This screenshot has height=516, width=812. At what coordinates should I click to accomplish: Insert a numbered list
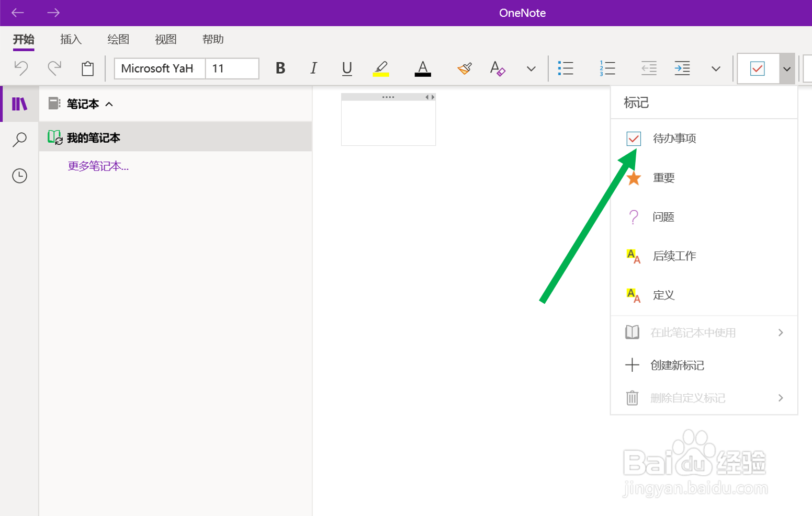click(607, 68)
